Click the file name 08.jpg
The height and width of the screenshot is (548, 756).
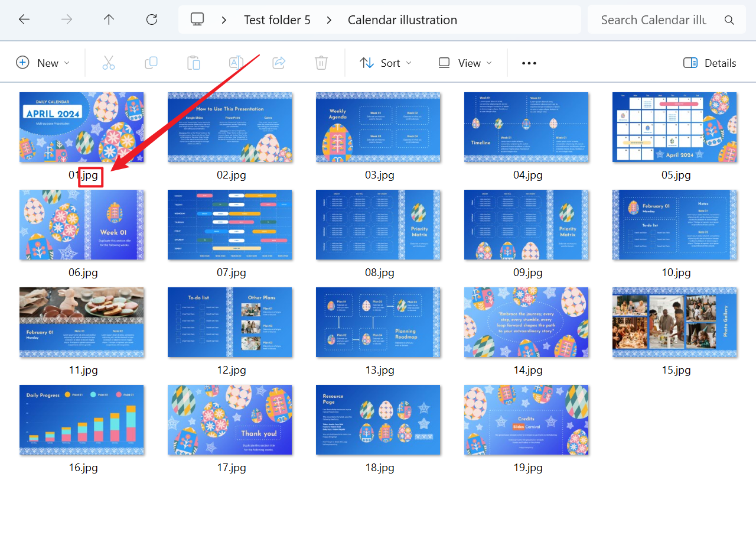379,273
